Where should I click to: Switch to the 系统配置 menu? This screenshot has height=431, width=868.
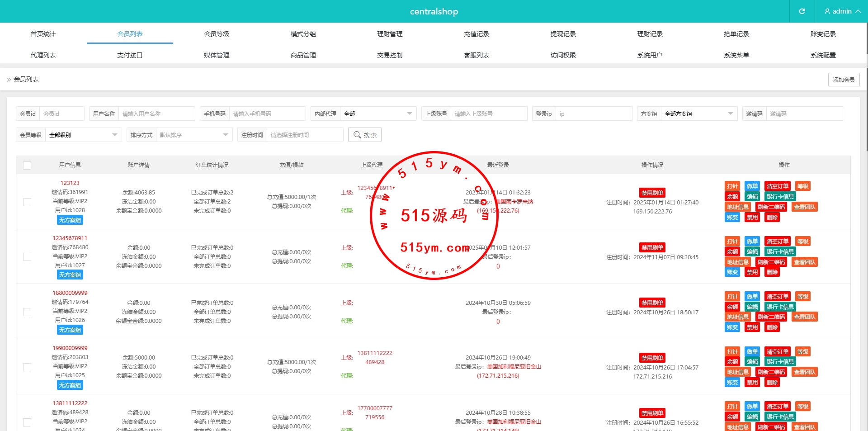[x=823, y=55]
